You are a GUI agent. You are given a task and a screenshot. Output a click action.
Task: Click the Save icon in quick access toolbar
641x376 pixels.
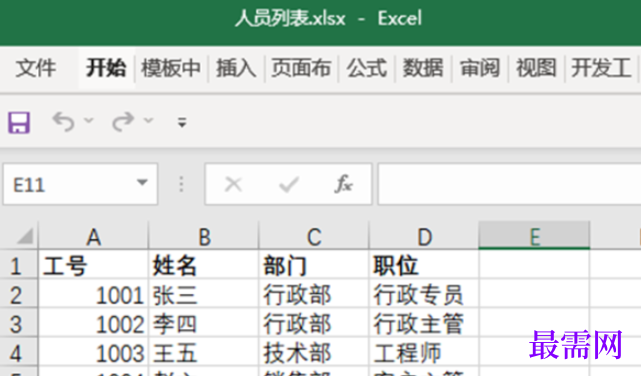click(19, 122)
